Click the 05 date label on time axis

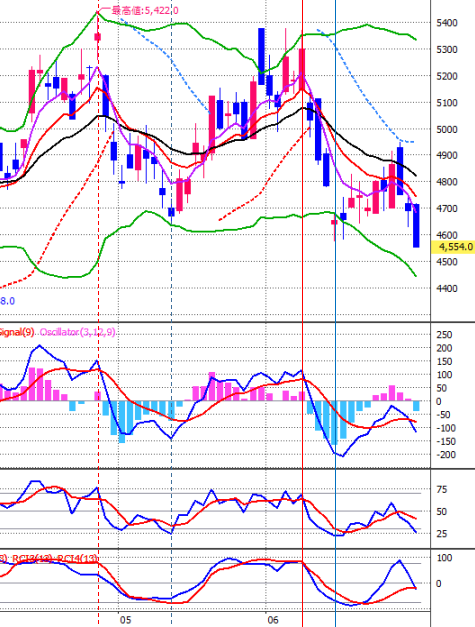coord(125,620)
